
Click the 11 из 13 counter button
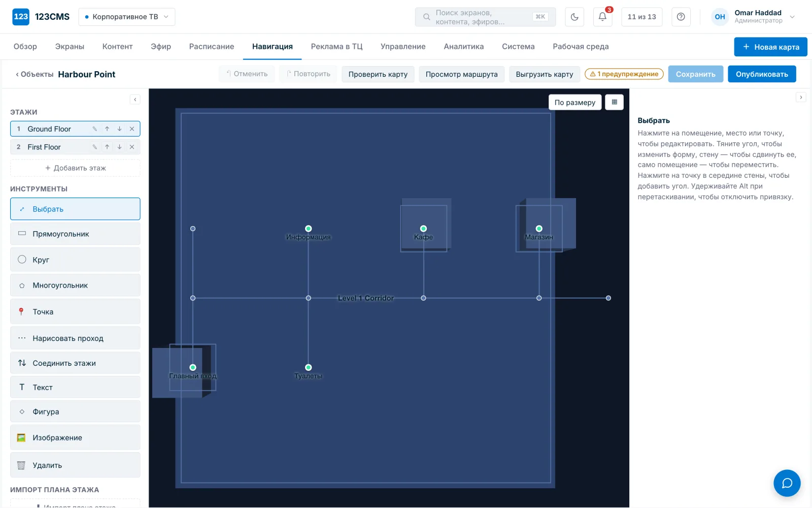click(x=641, y=17)
